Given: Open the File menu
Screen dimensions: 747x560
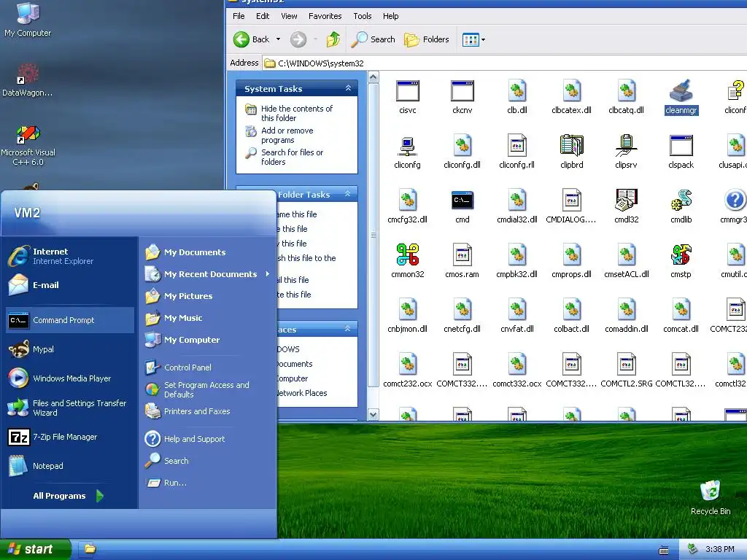Looking at the screenshot, I should [x=239, y=16].
